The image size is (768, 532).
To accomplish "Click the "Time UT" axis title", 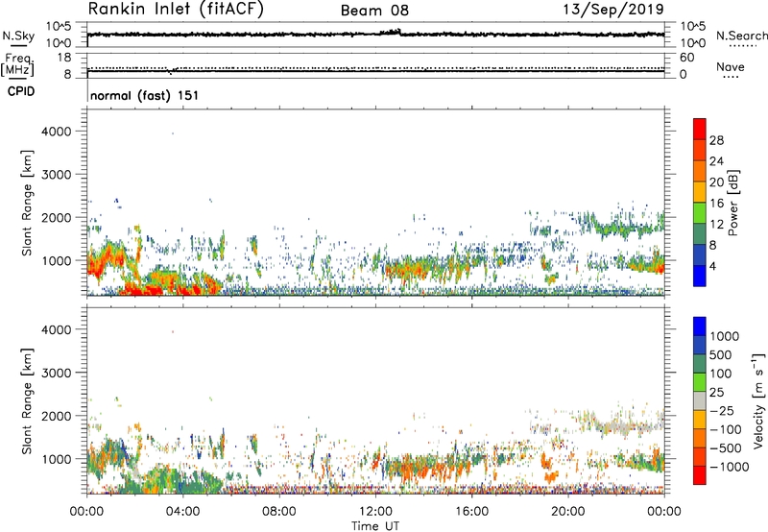I will (375, 526).
